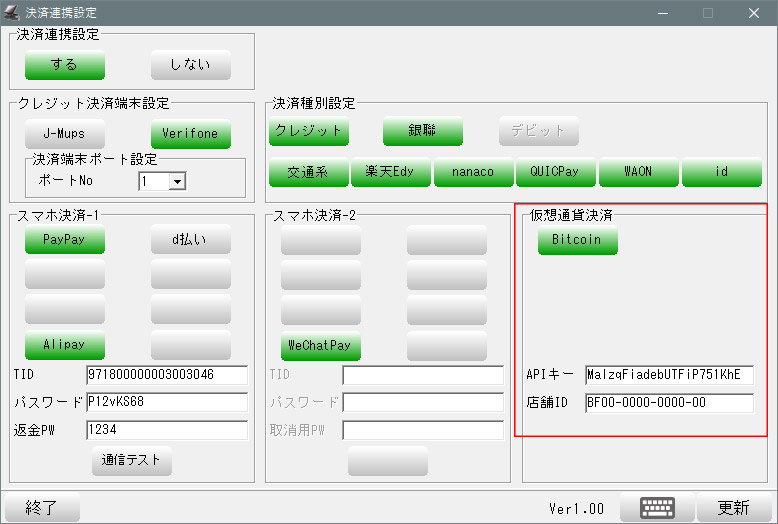Image resolution: width=778 pixels, height=524 pixels.
Task: Toggle nanaco payment type
Action: click(x=473, y=172)
